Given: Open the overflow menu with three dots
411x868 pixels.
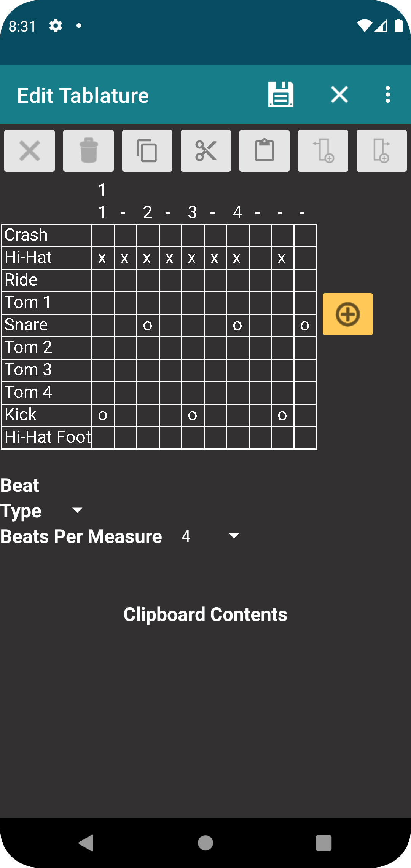Looking at the screenshot, I should [388, 94].
